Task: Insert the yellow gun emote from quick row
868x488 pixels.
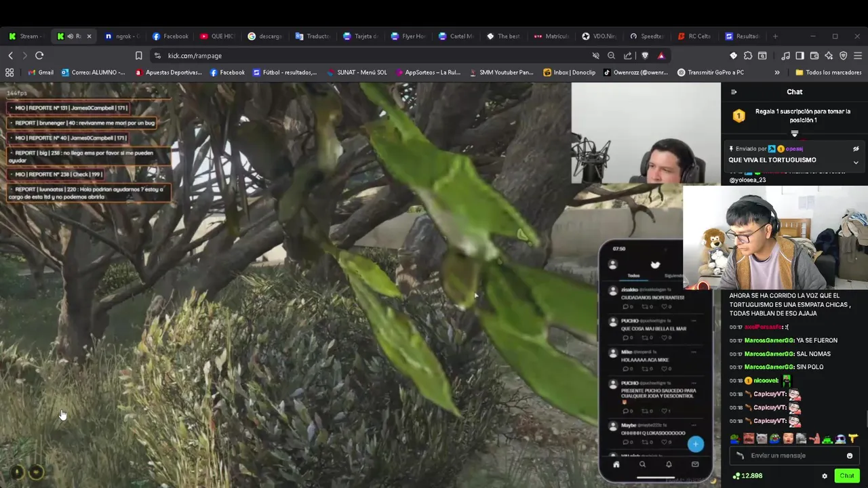Action: [853, 439]
